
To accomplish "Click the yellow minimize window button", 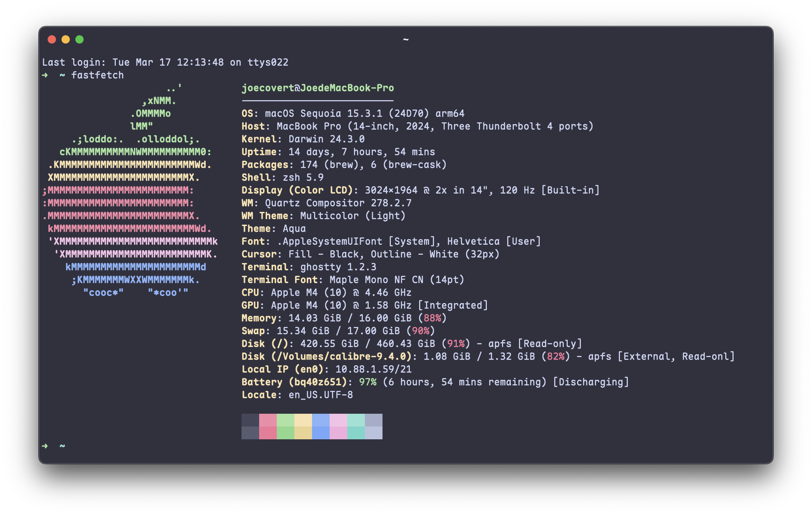I will click(x=66, y=39).
